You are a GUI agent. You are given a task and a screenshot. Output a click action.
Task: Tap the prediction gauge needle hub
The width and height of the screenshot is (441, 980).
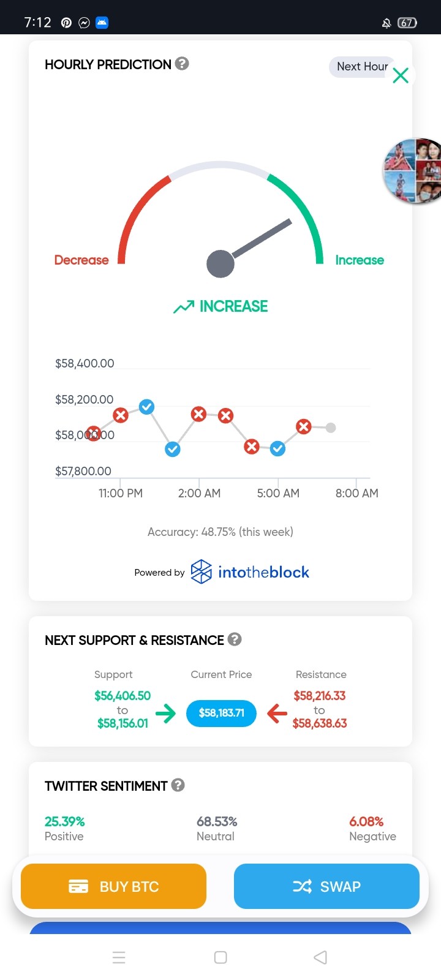221,264
